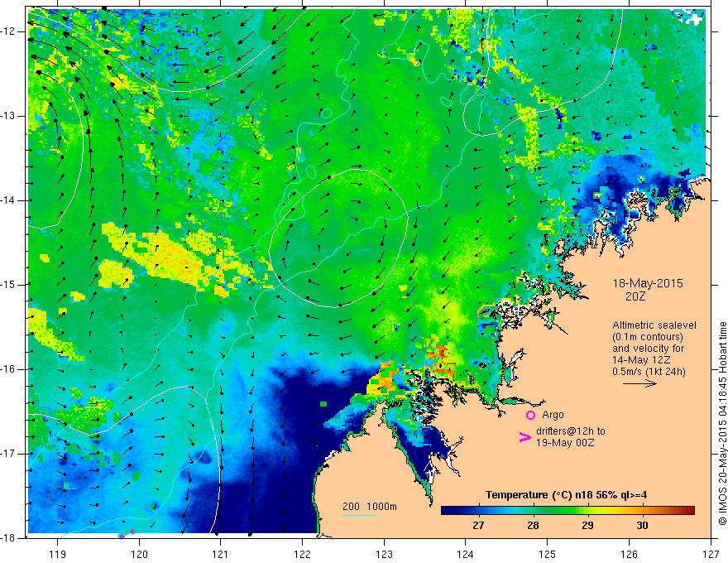Screen dimensions: 728x563
Task: Click the Temperature (°C) n18 56% title
Action: pos(566,495)
